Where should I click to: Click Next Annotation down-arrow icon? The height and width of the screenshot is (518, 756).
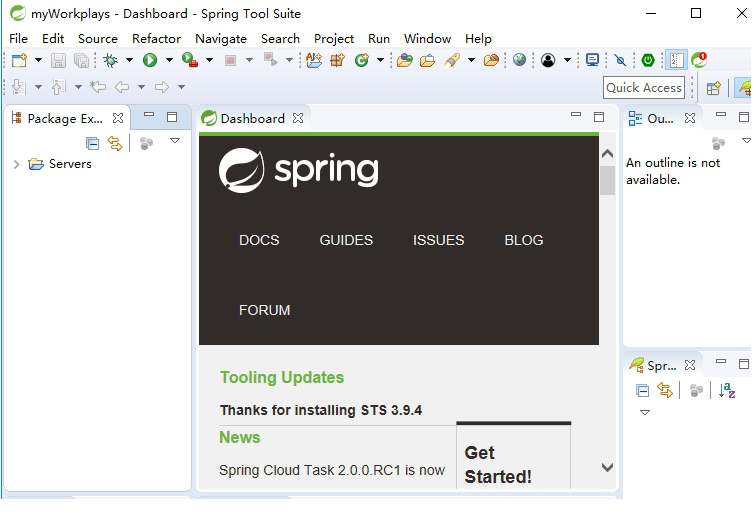point(18,87)
